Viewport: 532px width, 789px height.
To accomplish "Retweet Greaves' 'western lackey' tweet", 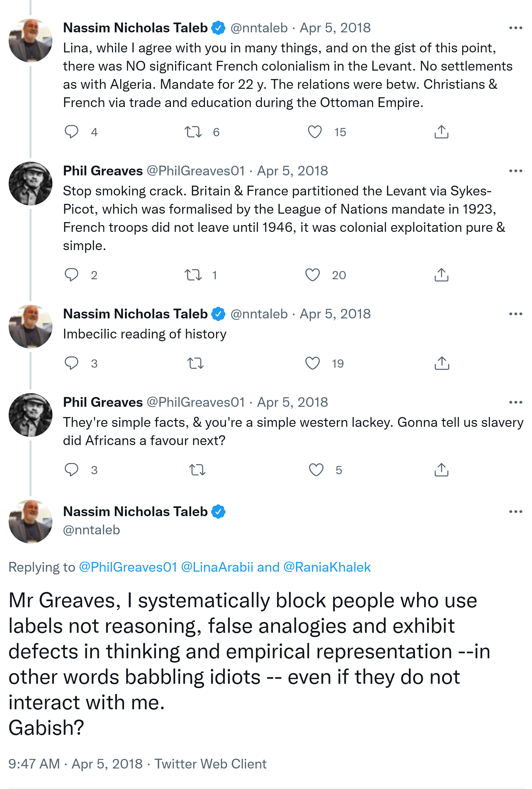I will [197, 470].
